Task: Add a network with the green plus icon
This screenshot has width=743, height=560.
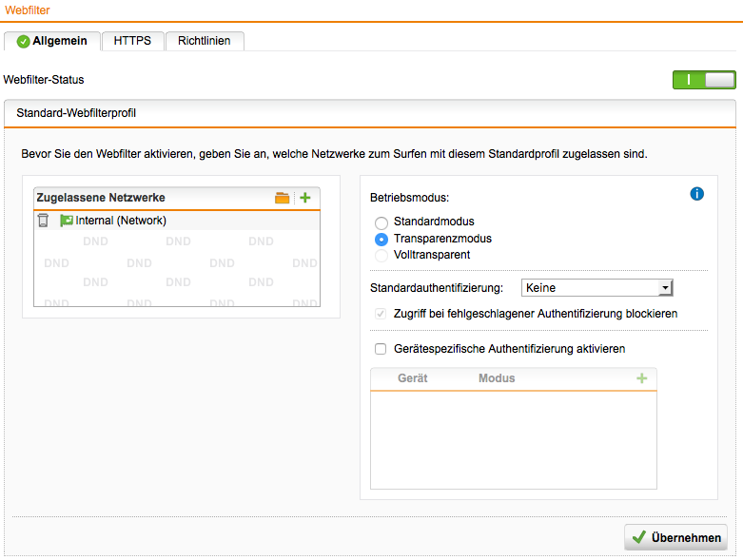Action: (x=304, y=198)
